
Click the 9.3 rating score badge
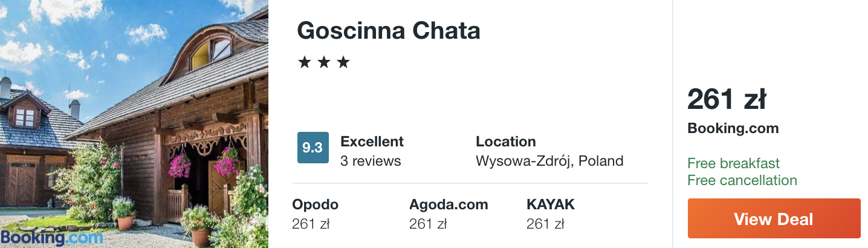pyautogui.click(x=313, y=148)
